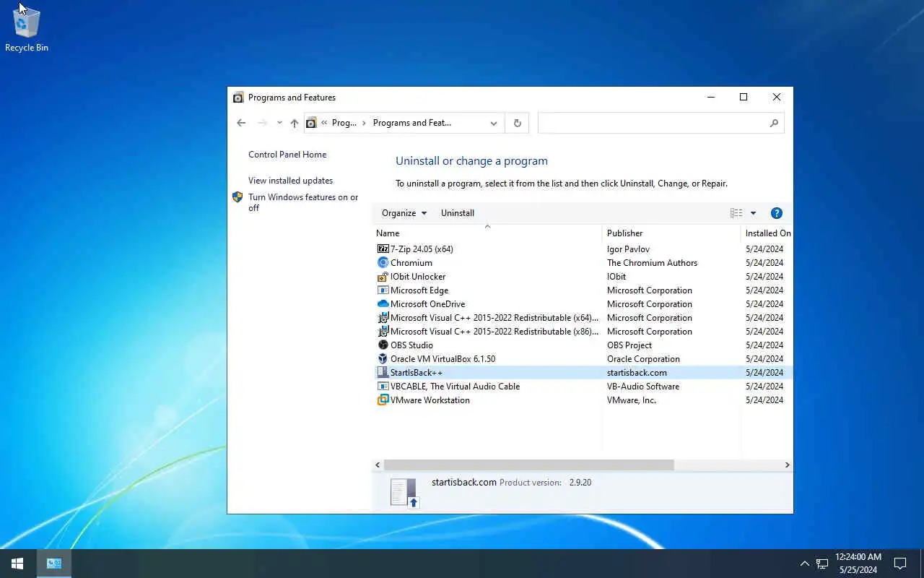Click The Chromium Authors publisher cell
The image size is (924, 578).
pyautogui.click(x=652, y=263)
